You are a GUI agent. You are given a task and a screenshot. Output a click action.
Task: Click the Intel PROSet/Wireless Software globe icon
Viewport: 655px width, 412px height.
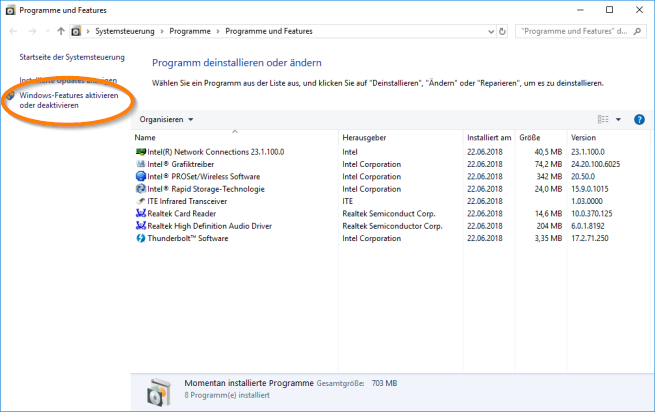click(141, 176)
